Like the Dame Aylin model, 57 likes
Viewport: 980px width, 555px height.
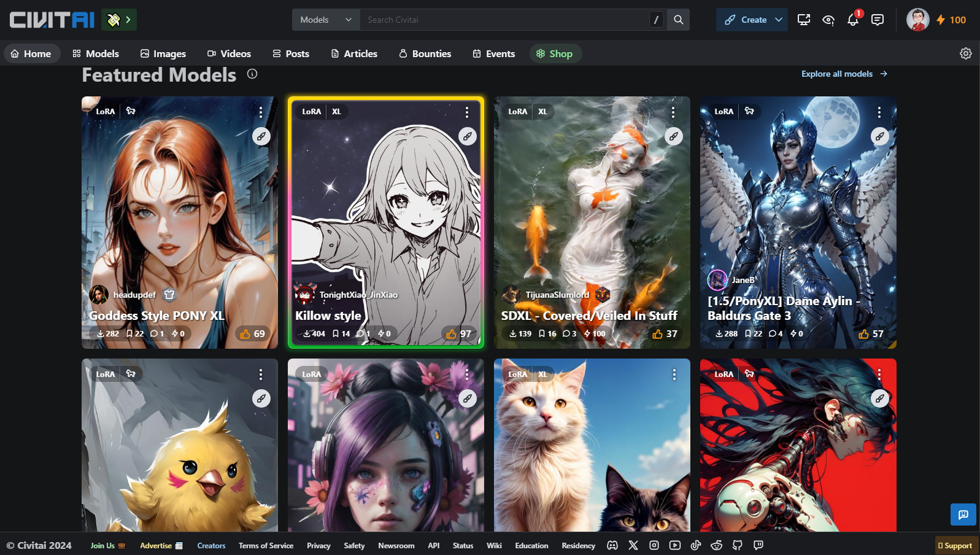(x=871, y=333)
